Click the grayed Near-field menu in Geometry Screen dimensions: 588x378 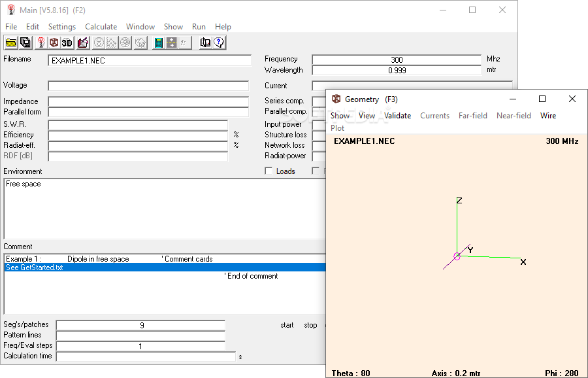pos(514,116)
